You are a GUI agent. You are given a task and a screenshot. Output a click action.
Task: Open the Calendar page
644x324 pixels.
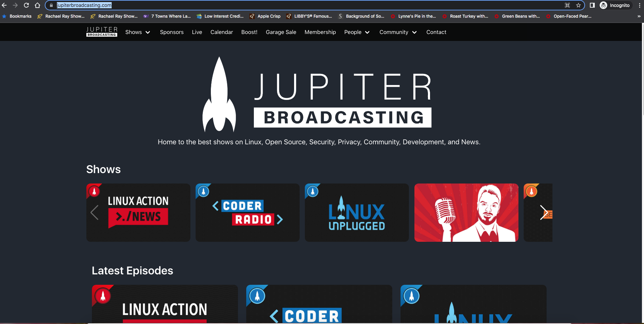point(222,32)
